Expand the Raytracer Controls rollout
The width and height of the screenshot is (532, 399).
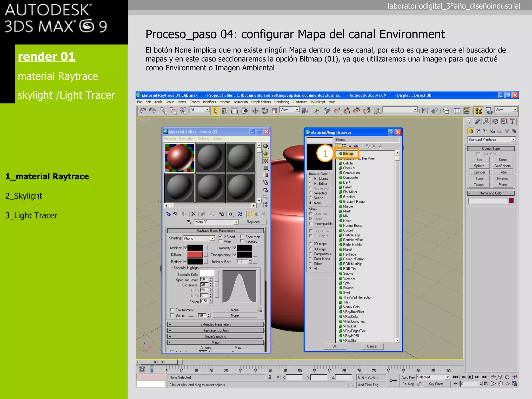pyautogui.click(x=215, y=330)
